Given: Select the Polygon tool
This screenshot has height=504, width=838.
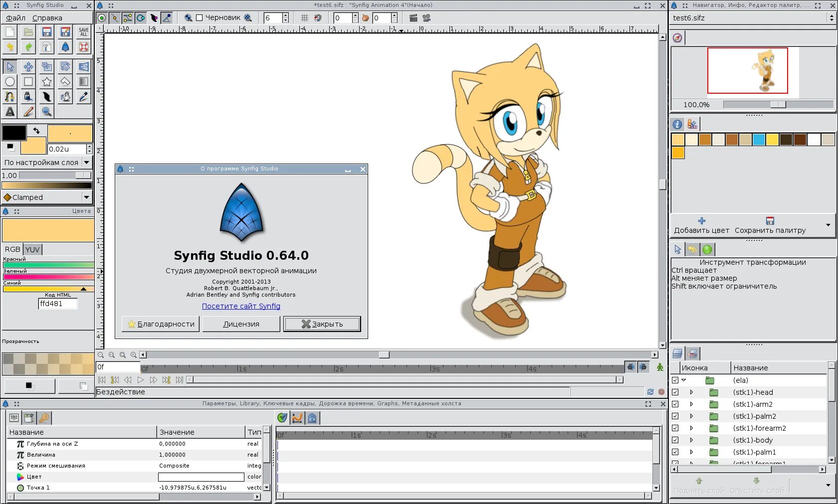Looking at the screenshot, I should tap(65, 81).
